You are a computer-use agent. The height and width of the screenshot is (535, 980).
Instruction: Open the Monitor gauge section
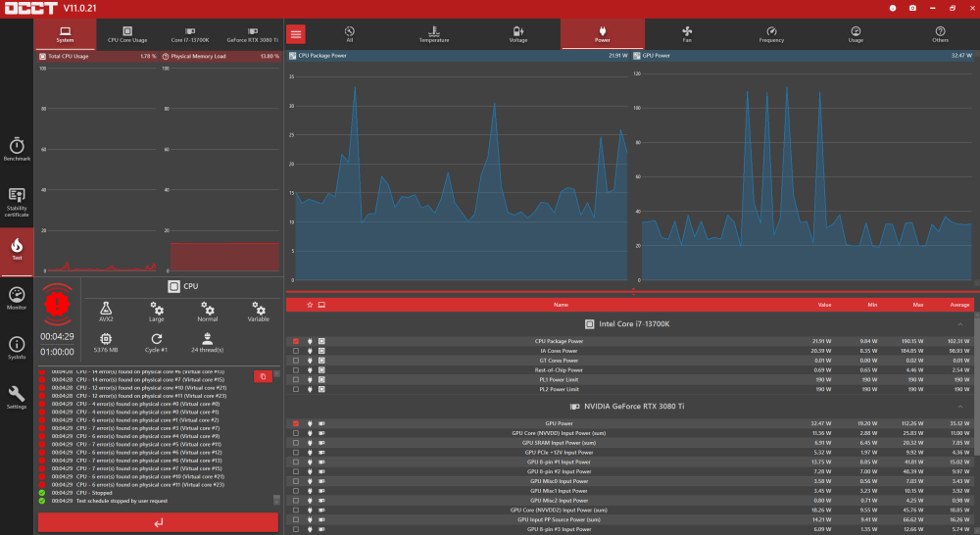coord(17,298)
